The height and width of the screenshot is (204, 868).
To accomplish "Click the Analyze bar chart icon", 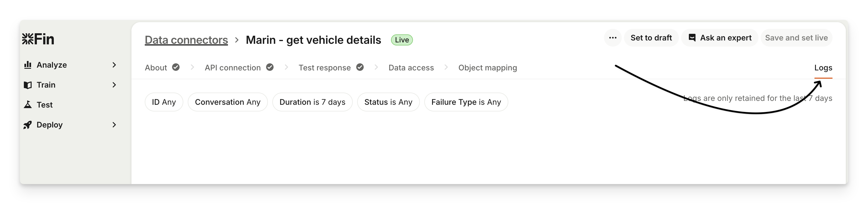I will [28, 65].
